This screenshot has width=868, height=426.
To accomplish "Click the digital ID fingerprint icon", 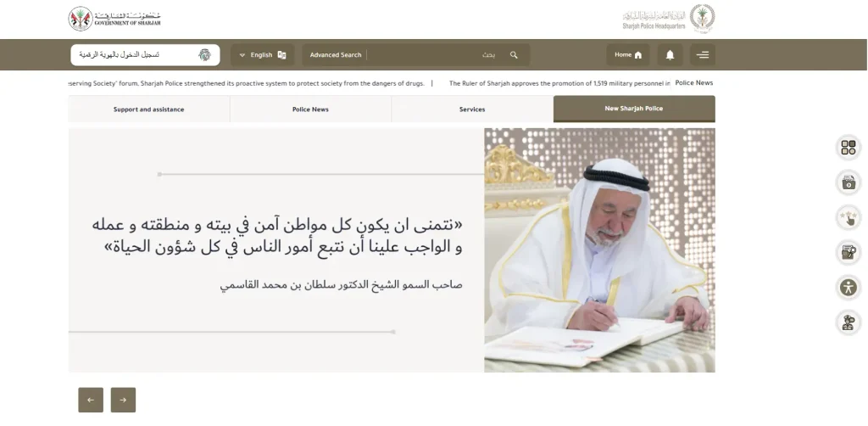I will point(205,55).
